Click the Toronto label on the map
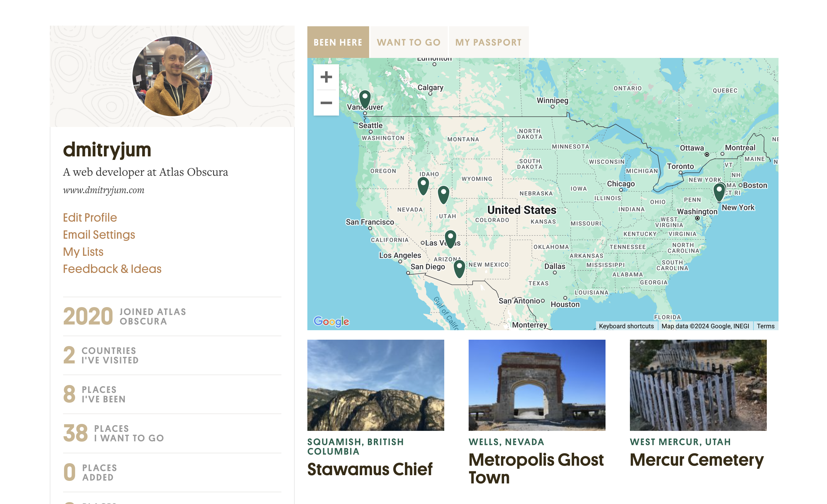Screen dimensions: 827x504 coord(680,166)
